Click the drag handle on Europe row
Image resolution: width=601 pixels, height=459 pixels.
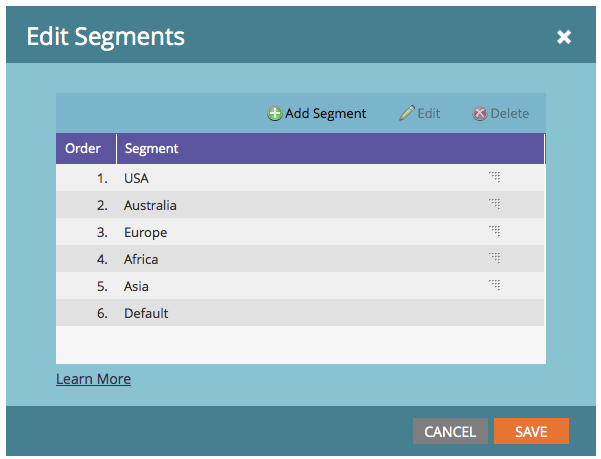pos(494,231)
